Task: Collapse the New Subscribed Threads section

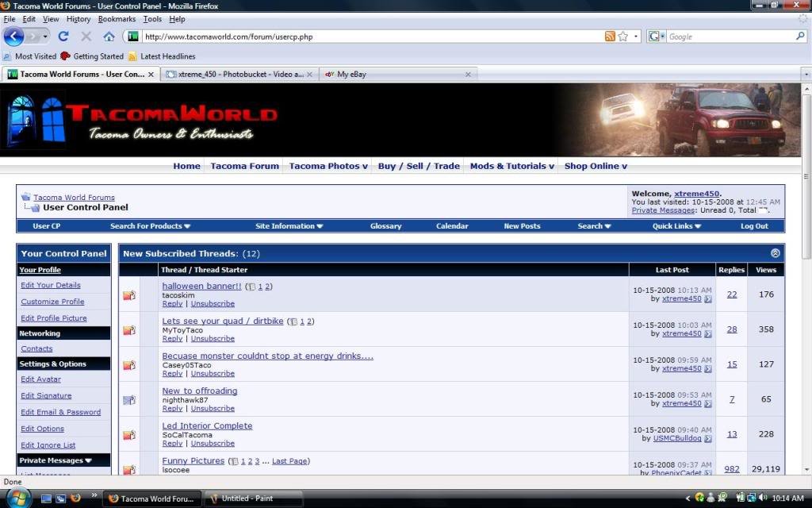Action: click(x=776, y=253)
